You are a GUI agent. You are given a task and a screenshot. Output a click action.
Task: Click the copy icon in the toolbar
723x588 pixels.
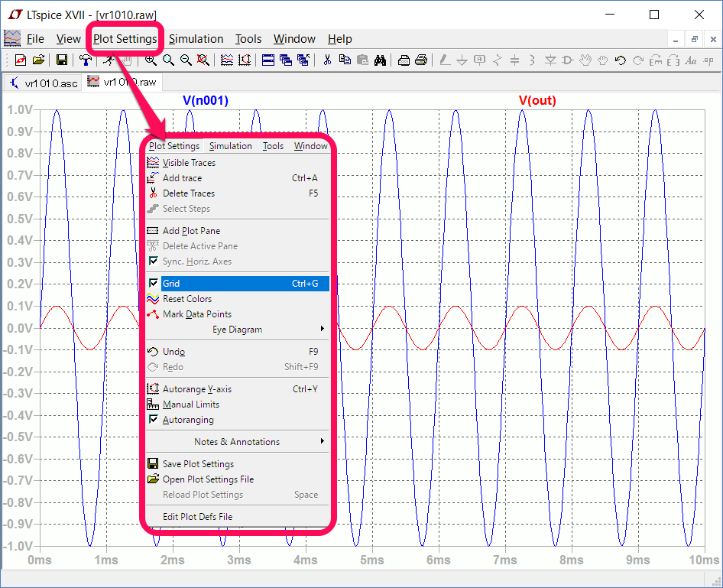click(x=345, y=60)
